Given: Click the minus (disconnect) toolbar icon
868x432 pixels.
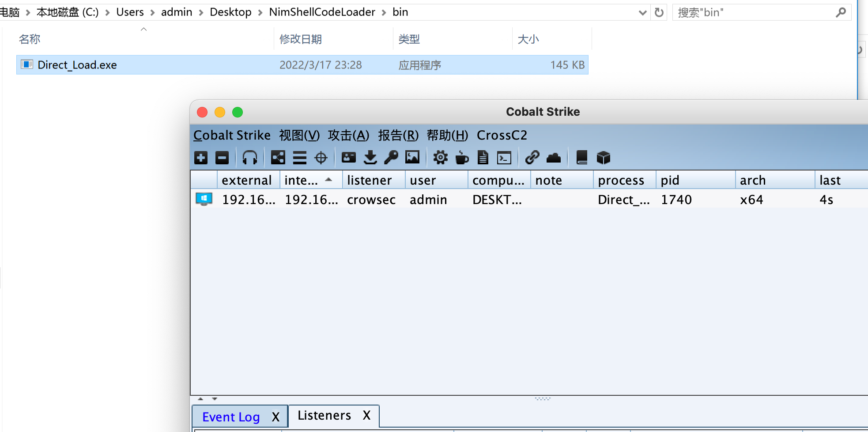Looking at the screenshot, I should pyautogui.click(x=222, y=158).
